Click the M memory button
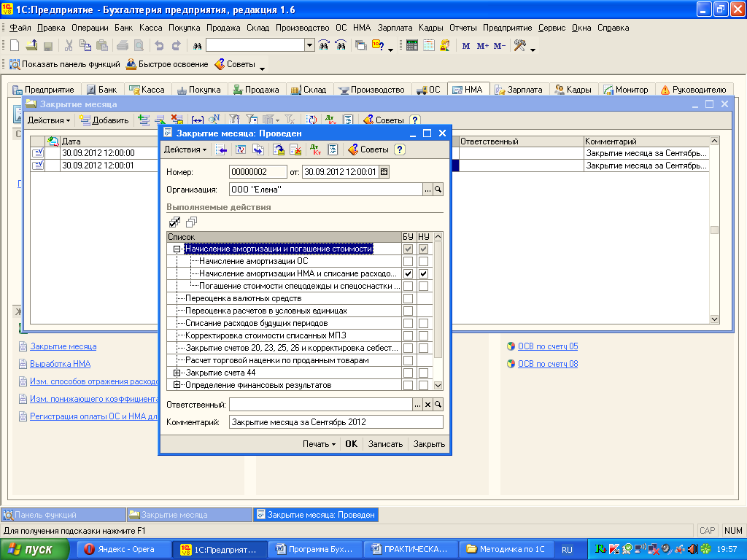747x560 pixels. click(466, 46)
